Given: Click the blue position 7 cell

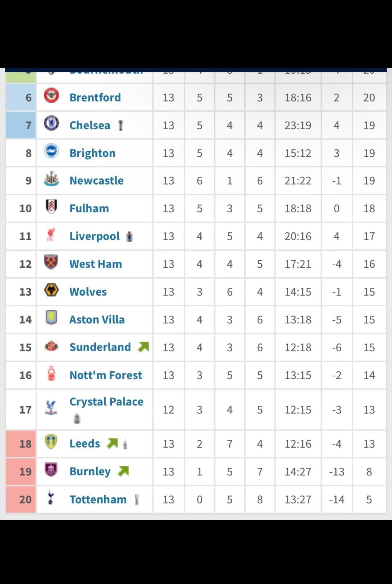Looking at the screenshot, I should (x=21, y=125).
